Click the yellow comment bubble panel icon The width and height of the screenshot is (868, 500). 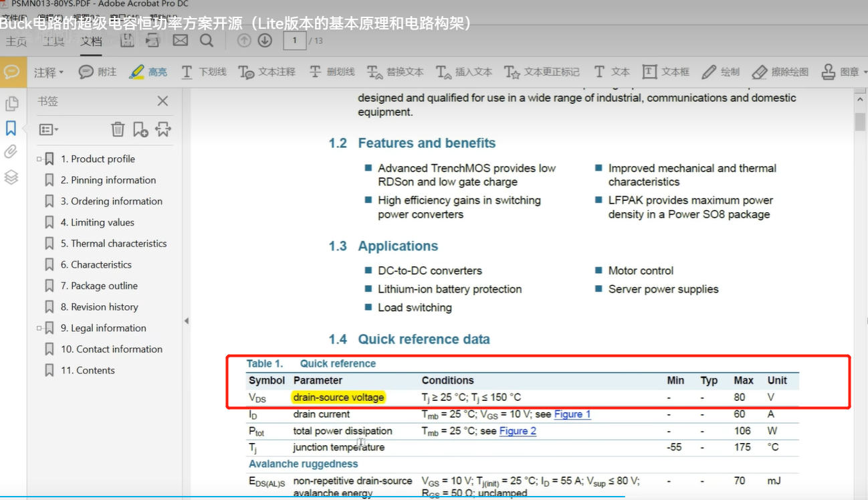(x=12, y=72)
